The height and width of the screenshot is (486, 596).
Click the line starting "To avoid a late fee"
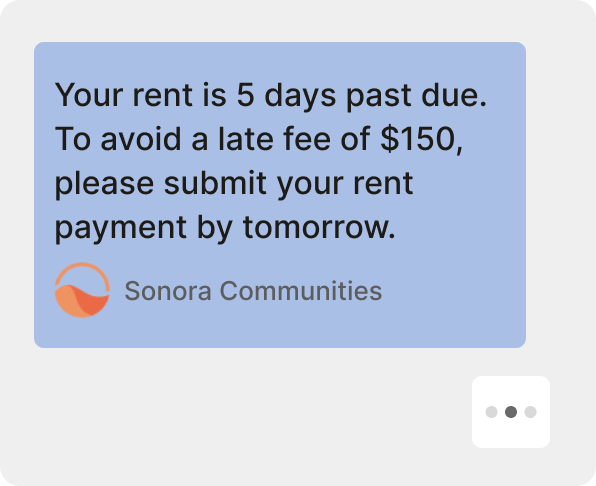259,139
